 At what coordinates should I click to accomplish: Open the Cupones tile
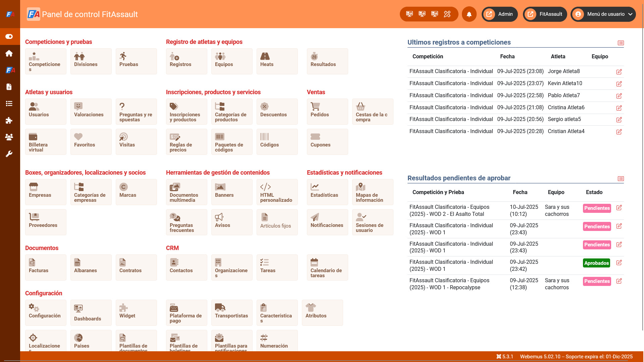pos(327,142)
